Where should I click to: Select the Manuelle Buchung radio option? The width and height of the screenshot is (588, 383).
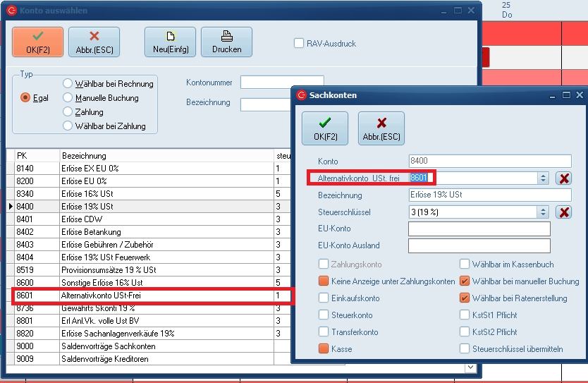(x=68, y=98)
